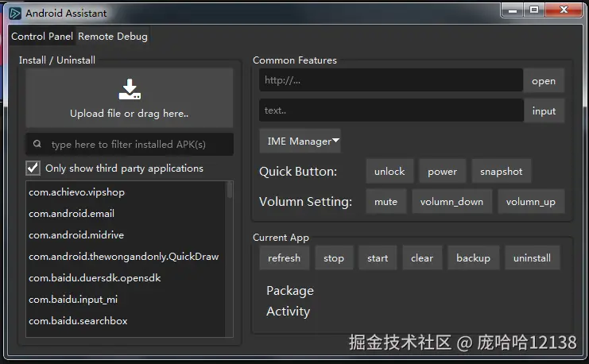Maximize the Android Assistant window

tap(534, 10)
